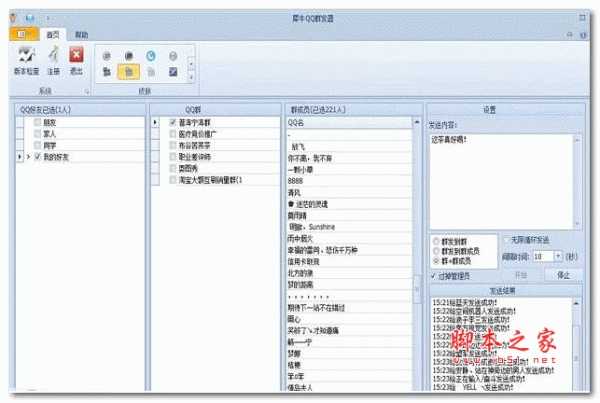This screenshot has width=600, height=403.
Task: Select the highlighted yellow skin icon
Action: [x=129, y=72]
